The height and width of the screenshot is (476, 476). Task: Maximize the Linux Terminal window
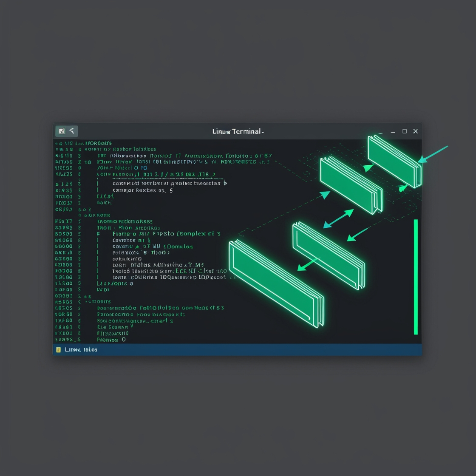pos(404,131)
